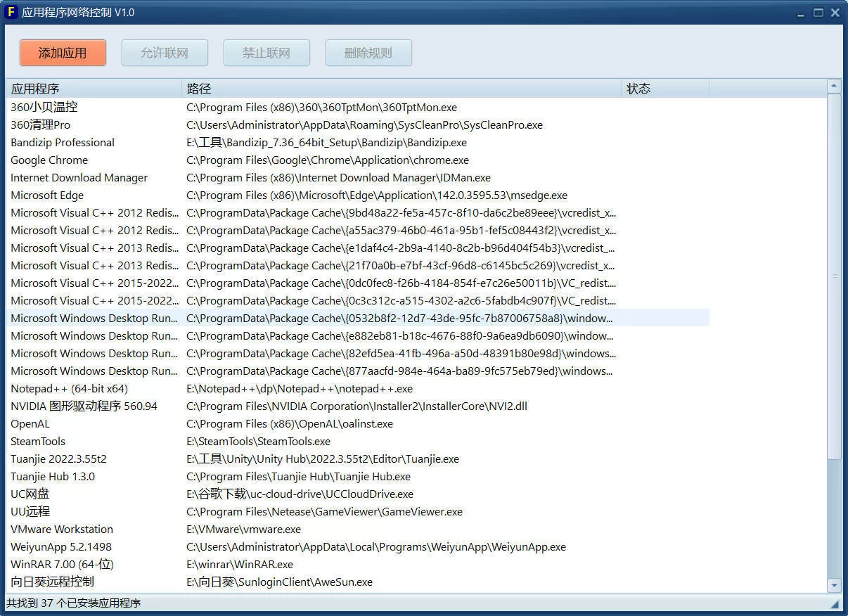848x616 pixels.
Task: Click the 状态 column header
Action: pyautogui.click(x=664, y=89)
